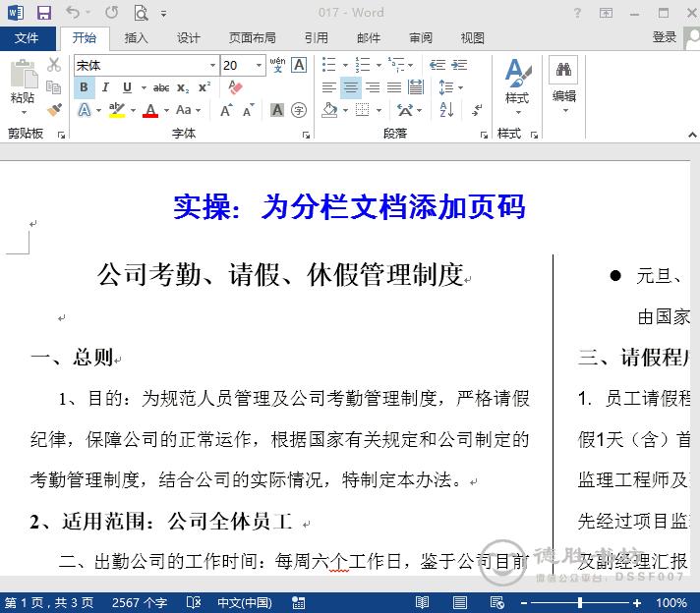Align text right
Screen dimensions: 700x613
373,87
